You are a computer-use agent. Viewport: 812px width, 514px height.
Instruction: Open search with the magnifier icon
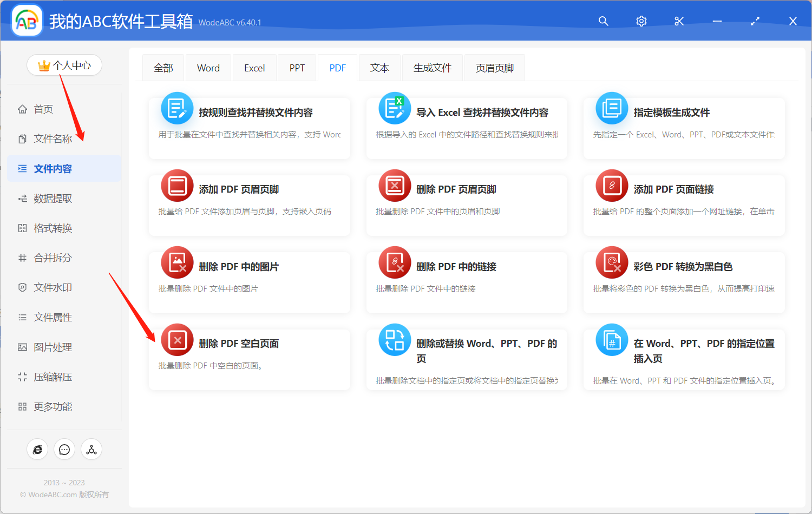tap(603, 21)
